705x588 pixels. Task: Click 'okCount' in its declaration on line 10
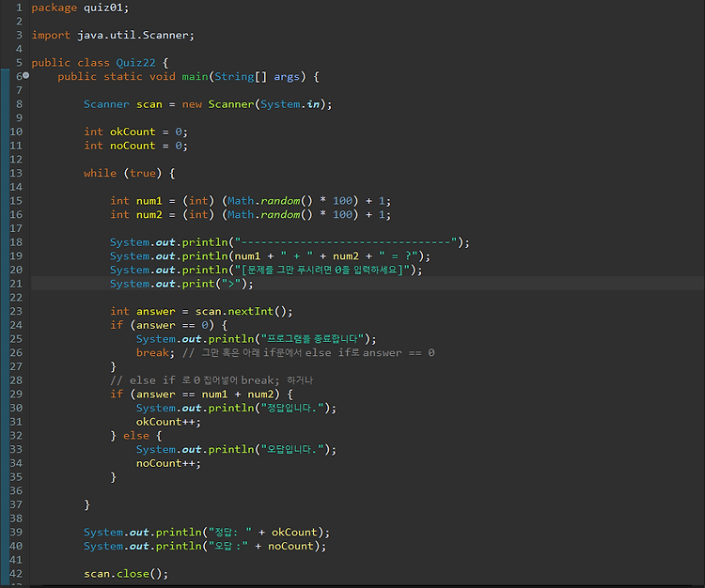click(133, 132)
